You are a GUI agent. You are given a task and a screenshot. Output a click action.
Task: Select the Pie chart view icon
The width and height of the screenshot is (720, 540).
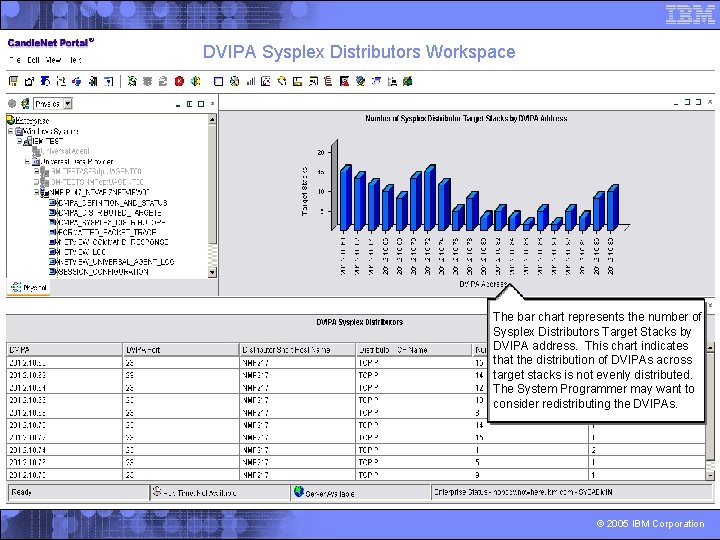point(235,81)
